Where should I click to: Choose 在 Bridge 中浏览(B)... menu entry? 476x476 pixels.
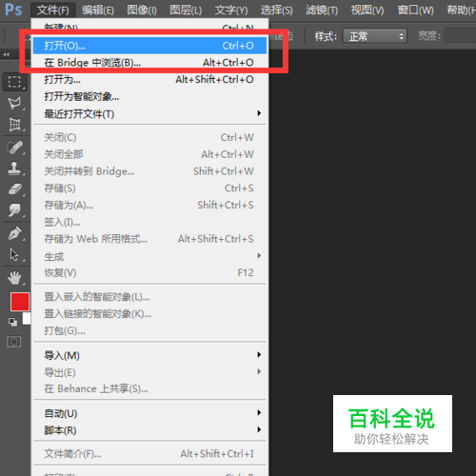click(x=149, y=63)
